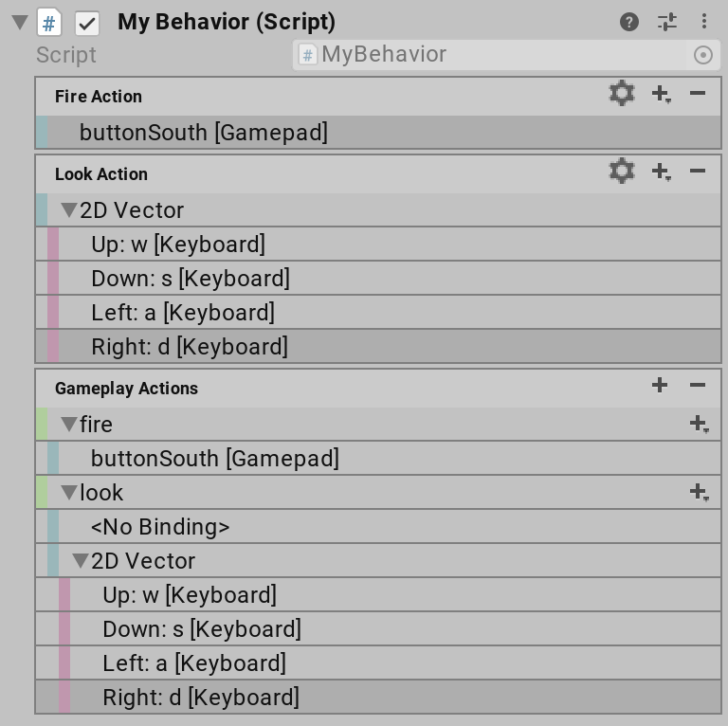The image size is (728, 726).
Task: Collapse the look action in Gameplay Actions
Action: click(68, 493)
